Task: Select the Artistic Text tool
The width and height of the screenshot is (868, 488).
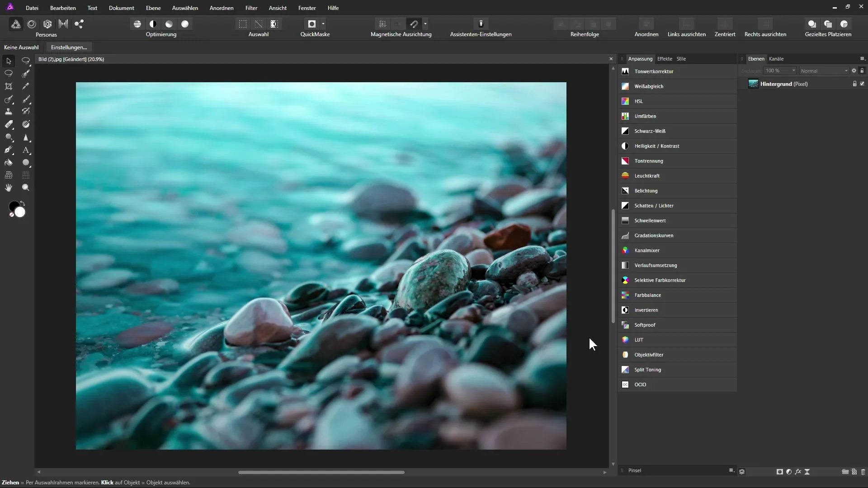Action: (26, 150)
